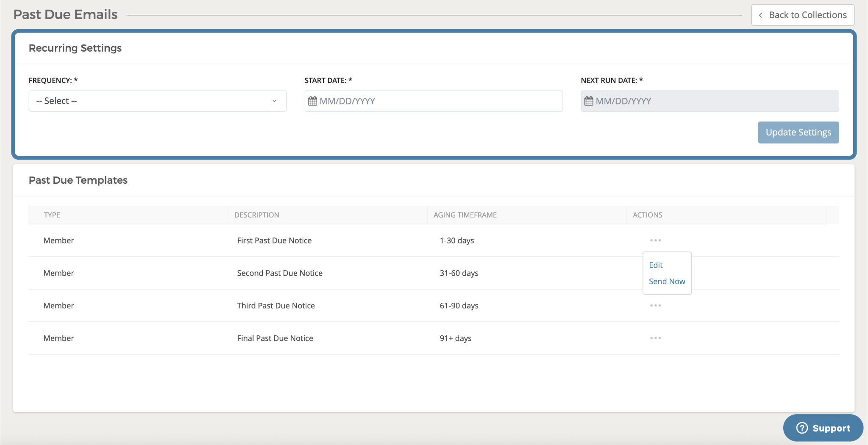This screenshot has height=445, width=868.
Task: Click the Type column header
Action: tap(52, 215)
